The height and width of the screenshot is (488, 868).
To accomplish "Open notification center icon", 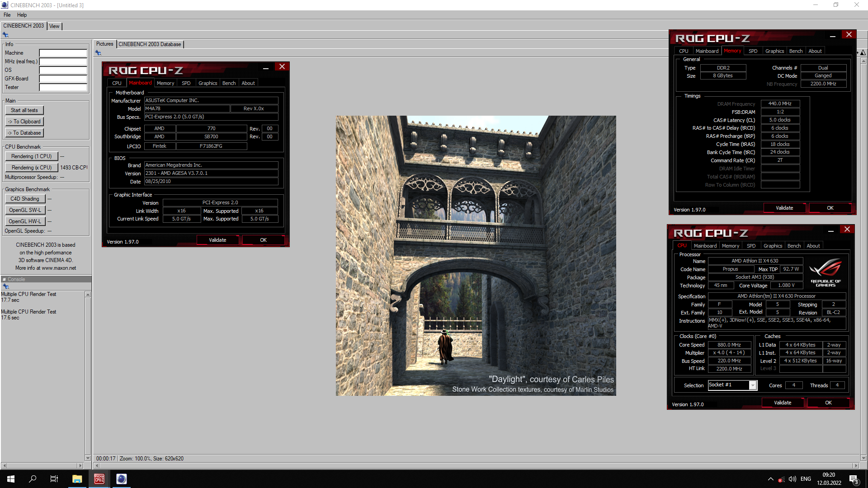I will tap(854, 479).
